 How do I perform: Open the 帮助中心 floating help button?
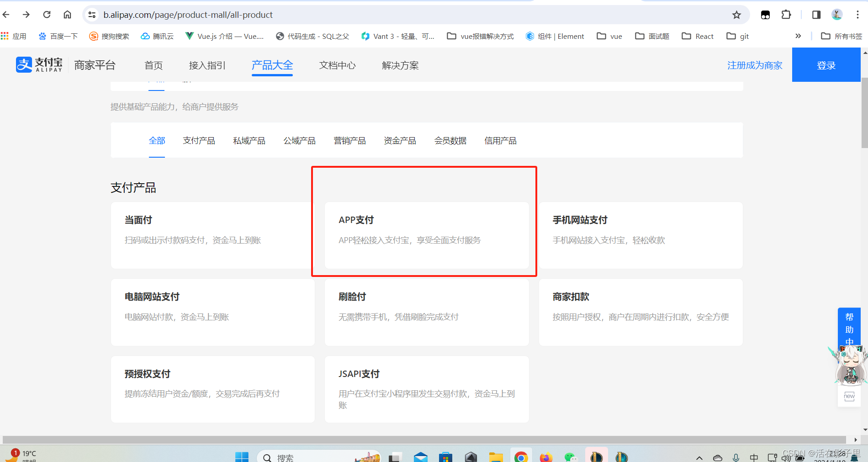point(849,328)
